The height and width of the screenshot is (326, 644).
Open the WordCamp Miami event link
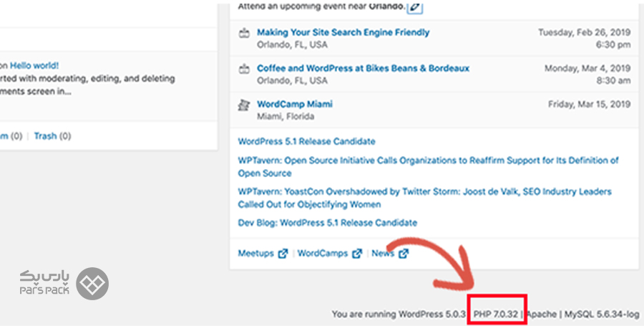pos(295,104)
